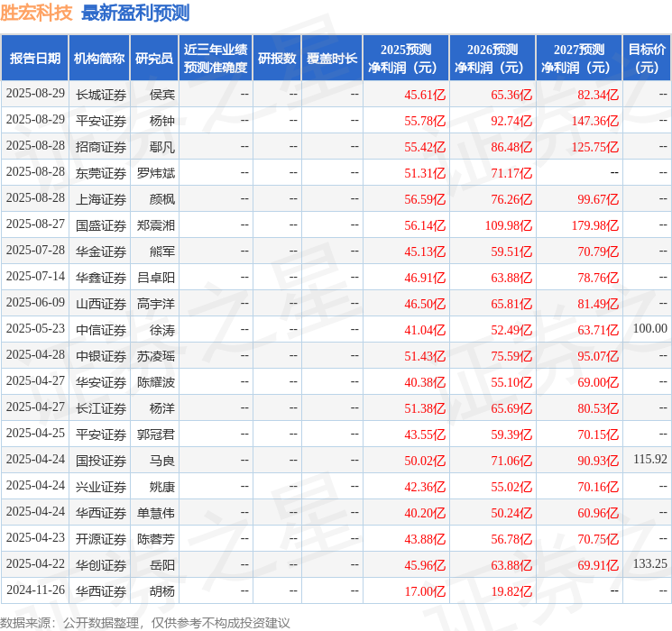Select 上海证券 institution cell
The image size is (672, 631).
(x=101, y=199)
